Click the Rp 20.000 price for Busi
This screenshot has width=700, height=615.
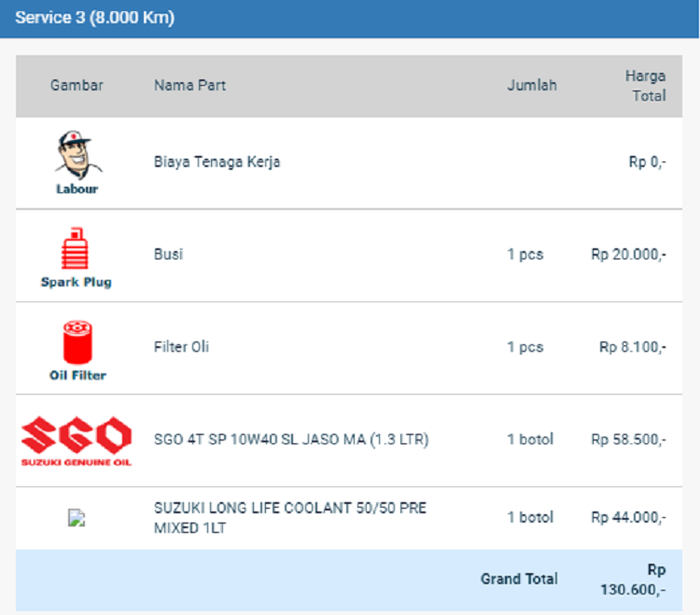pos(628,255)
